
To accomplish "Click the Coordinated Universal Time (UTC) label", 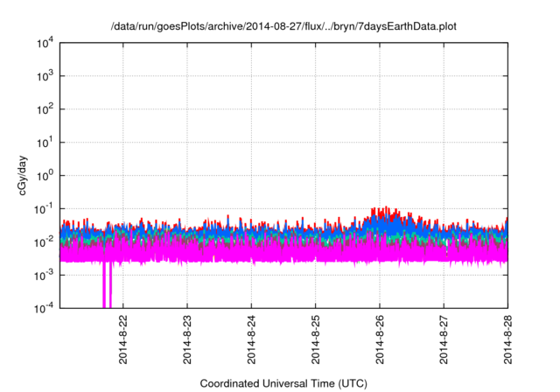I will [283, 383].
